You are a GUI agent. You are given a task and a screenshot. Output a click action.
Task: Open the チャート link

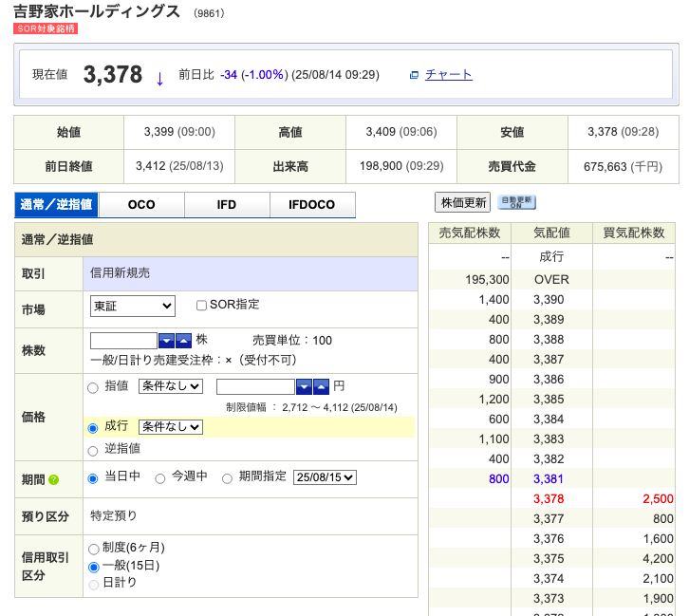click(x=449, y=75)
